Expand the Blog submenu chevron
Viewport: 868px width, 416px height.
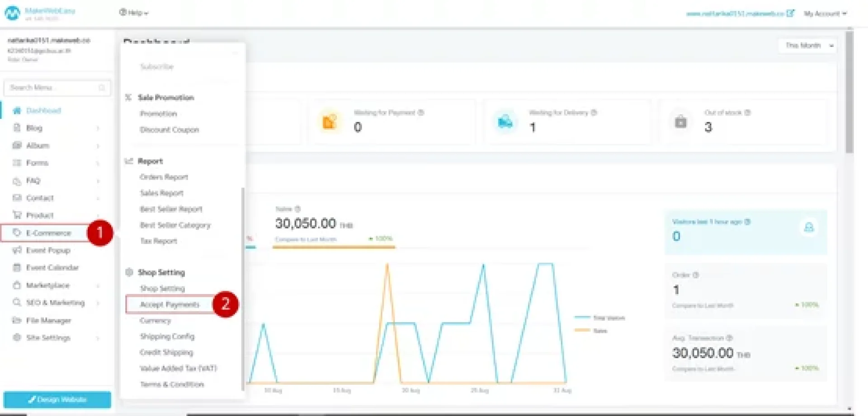pos(98,128)
